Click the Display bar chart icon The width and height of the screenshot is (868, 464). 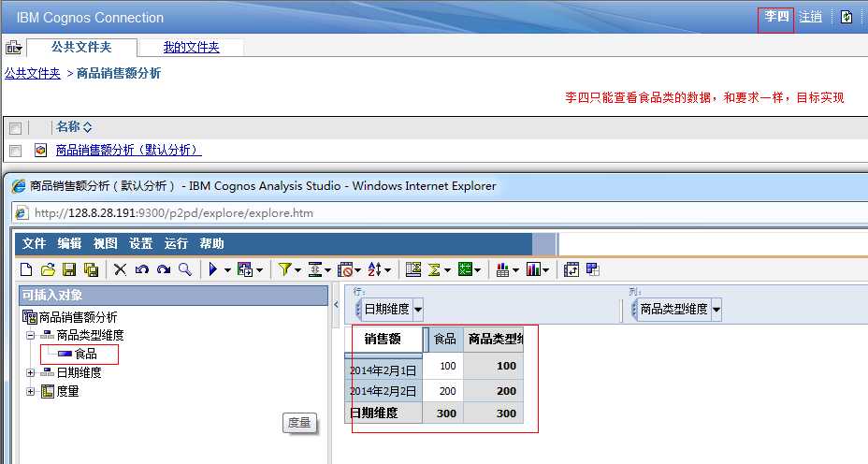click(x=533, y=269)
